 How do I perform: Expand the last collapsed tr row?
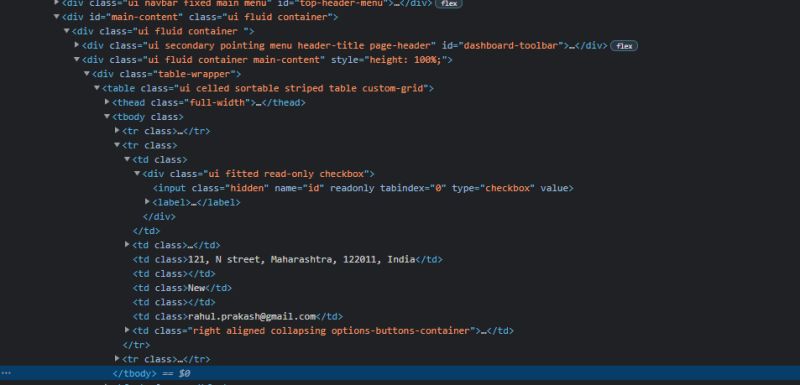pyautogui.click(x=117, y=360)
